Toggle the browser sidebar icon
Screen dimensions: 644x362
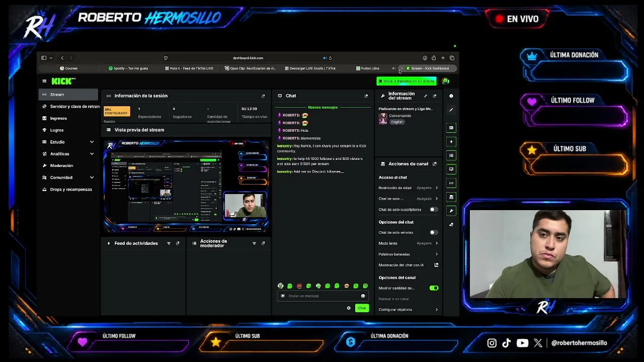pyautogui.click(x=44, y=58)
